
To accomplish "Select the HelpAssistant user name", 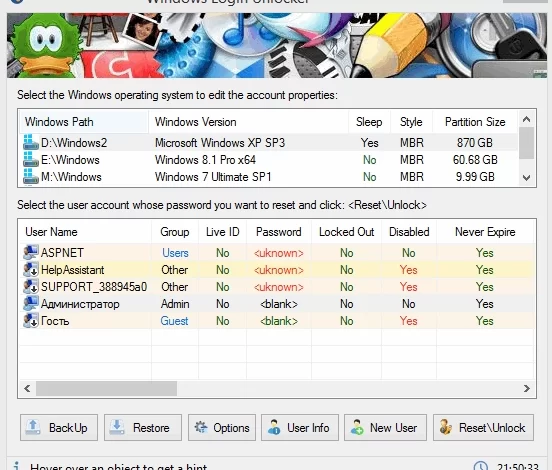I will coord(73,270).
